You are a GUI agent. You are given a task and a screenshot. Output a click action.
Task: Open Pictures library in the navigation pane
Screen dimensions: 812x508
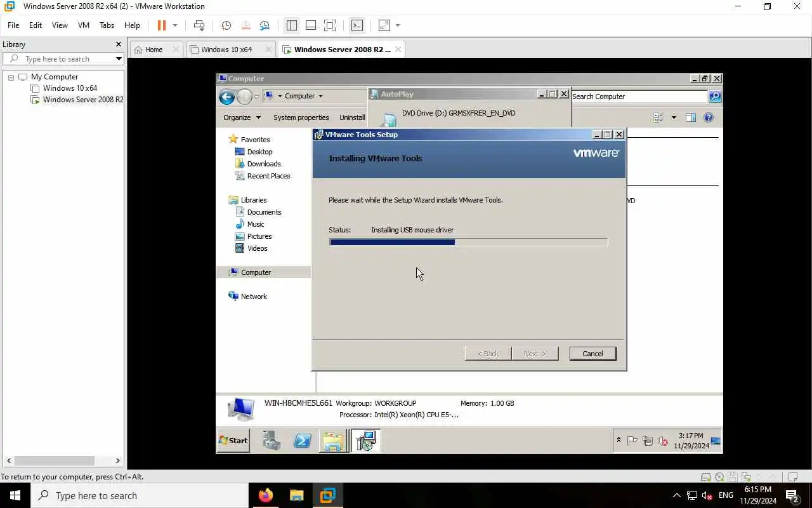click(253, 236)
